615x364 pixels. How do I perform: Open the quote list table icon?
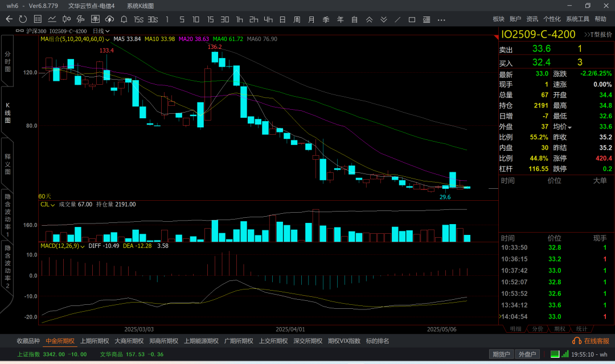click(x=38, y=19)
